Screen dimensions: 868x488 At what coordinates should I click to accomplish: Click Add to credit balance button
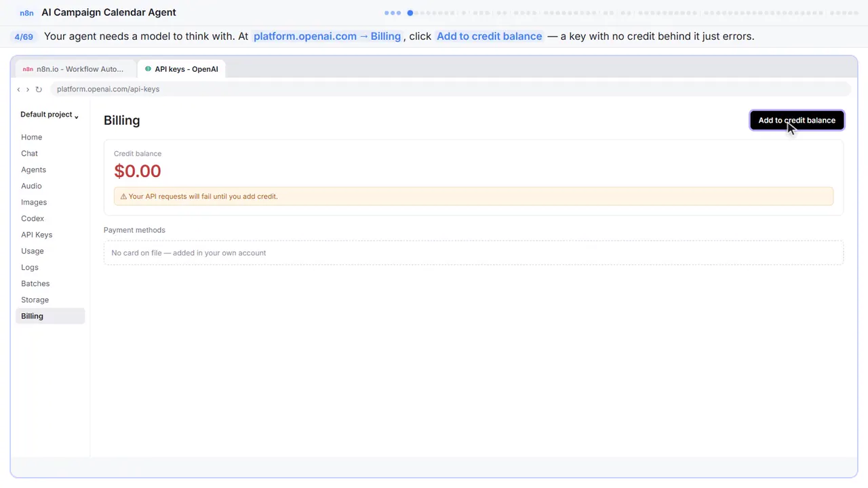(797, 121)
